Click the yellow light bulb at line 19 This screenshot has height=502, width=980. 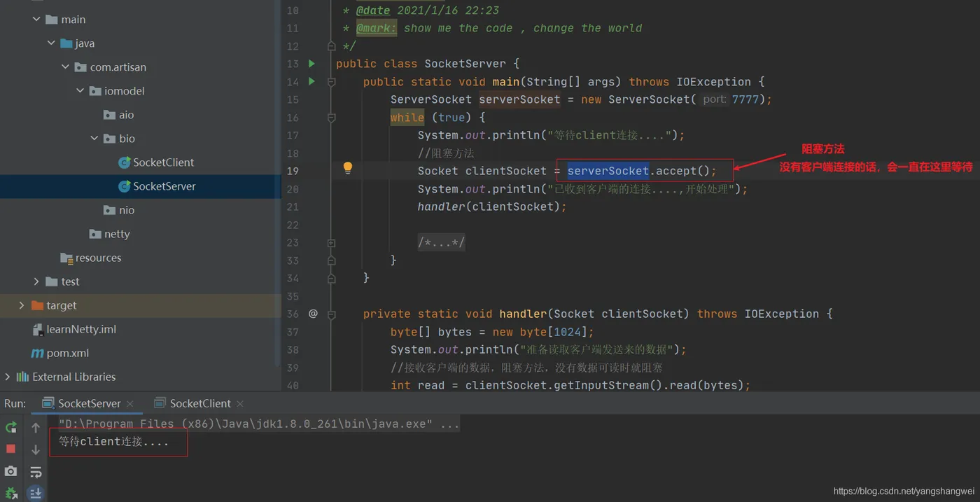coord(347,168)
